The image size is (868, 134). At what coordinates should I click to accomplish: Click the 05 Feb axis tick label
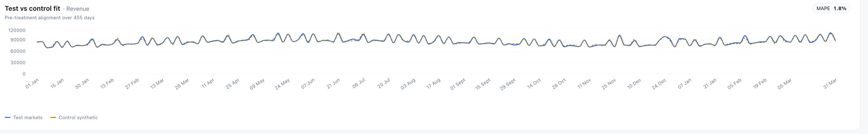(x=735, y=83)
